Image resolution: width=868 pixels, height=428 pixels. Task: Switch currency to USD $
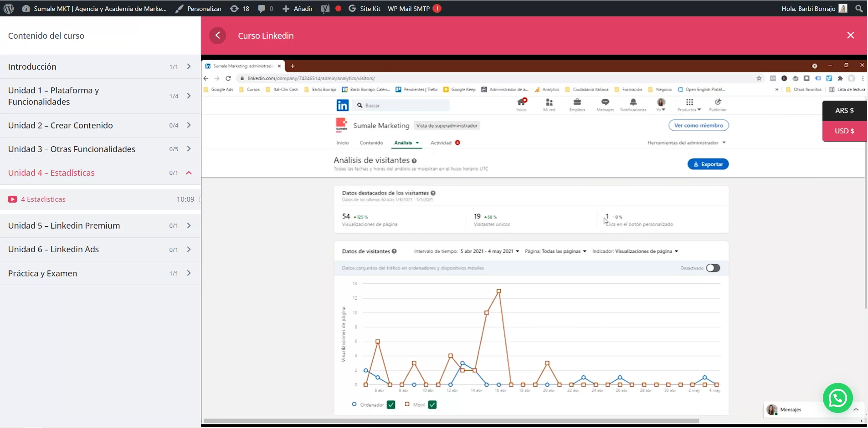click(844, 131)
